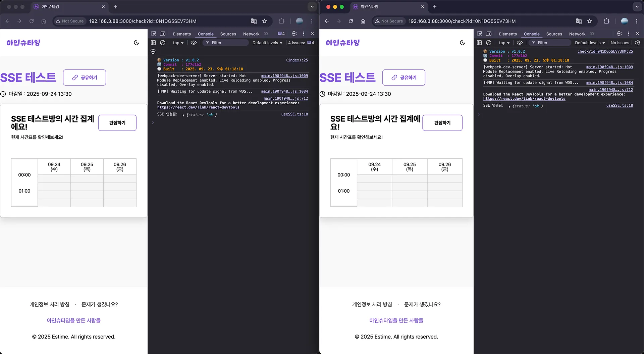Click inside the console Filter input field
The height and width of the screenshot is (354, 644).
225,43
